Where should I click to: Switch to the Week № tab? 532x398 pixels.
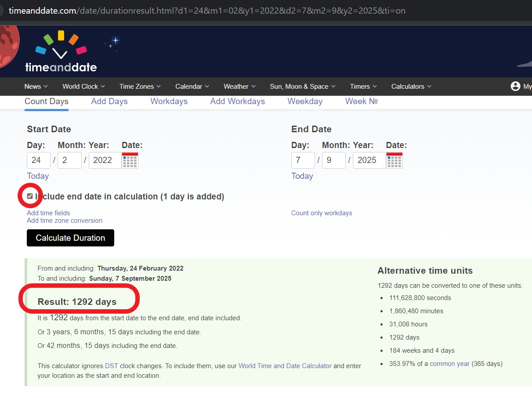coord(362,101)
